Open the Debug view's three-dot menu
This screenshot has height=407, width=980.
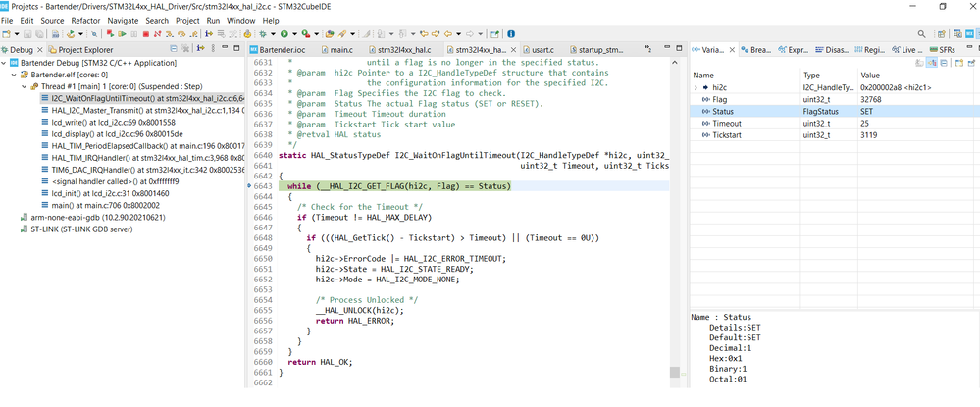pyautogui.click(x=213, y=48)
